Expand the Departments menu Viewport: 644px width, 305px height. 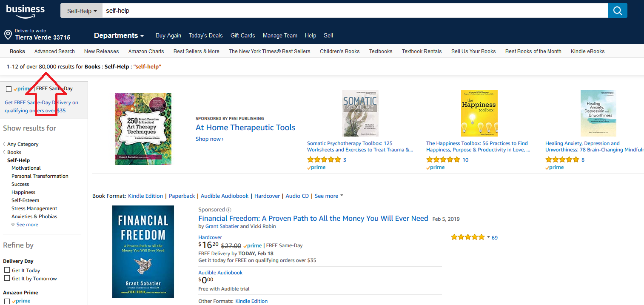pyautogui.click(x=119, y=35)
